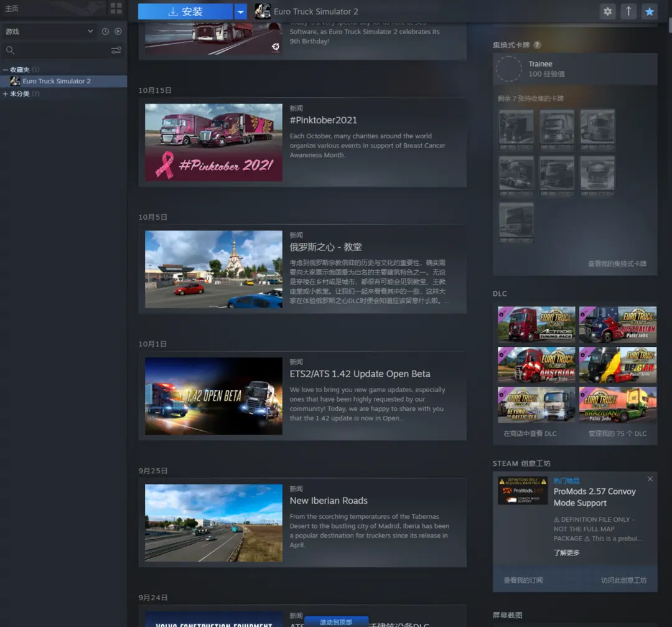Click the 10月1日 date heading
The image size is (672, 627).
point(152,344)
